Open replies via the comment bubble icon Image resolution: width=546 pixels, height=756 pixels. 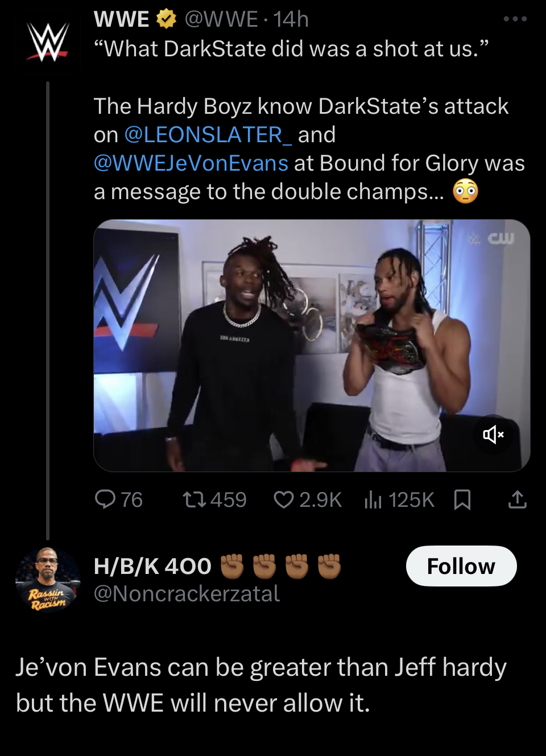coord(105,499)
